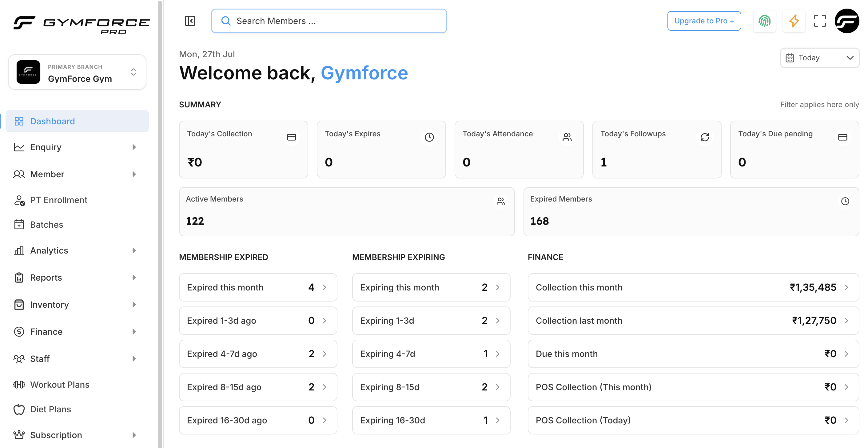Click the Batches calendar icon
The height and width of the screenshot is (448, 868).
tap(19, 225)
